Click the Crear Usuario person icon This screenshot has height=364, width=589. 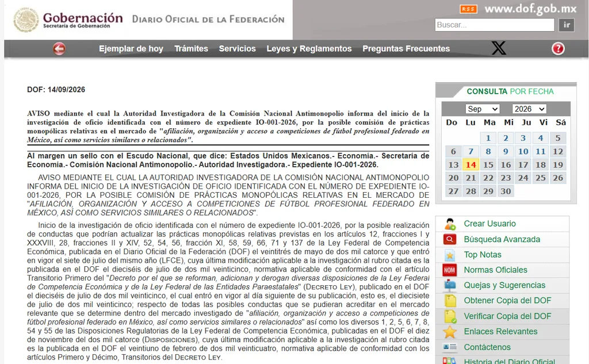(450, 224)
